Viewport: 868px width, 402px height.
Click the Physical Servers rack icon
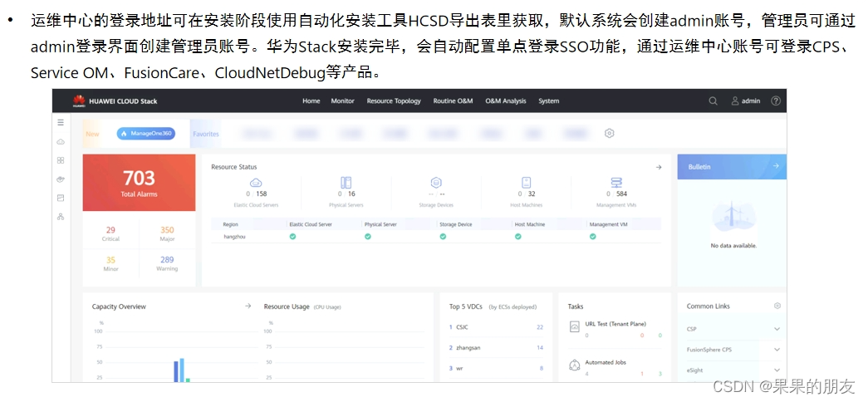click(346, 183)
